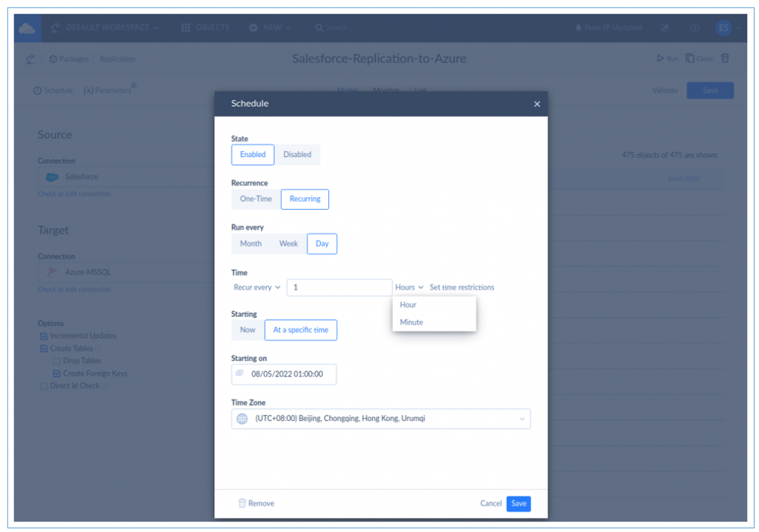This screenshot has height=532, width=759.
Task: Click the Packages breadcrumb icon
Action: [x=53, y=59]
